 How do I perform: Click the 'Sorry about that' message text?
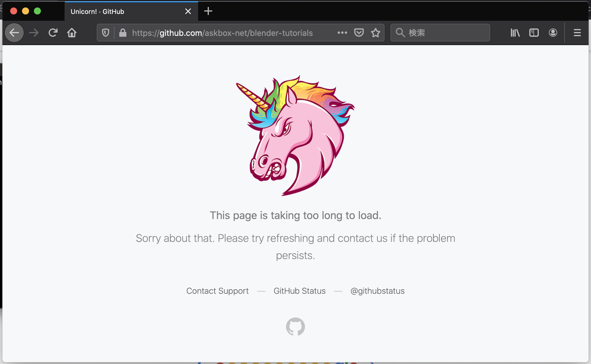[295, 246]
